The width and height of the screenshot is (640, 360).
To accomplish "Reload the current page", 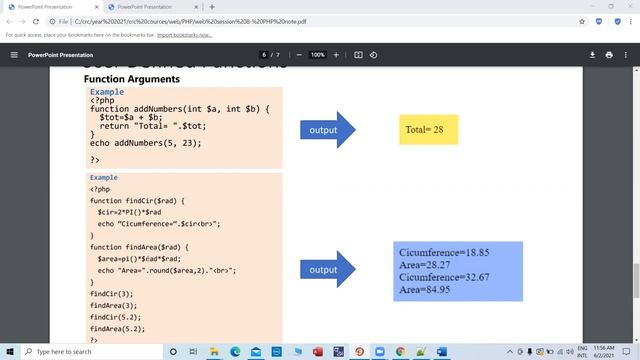I will pyautogui.click(x=36, y=22).
